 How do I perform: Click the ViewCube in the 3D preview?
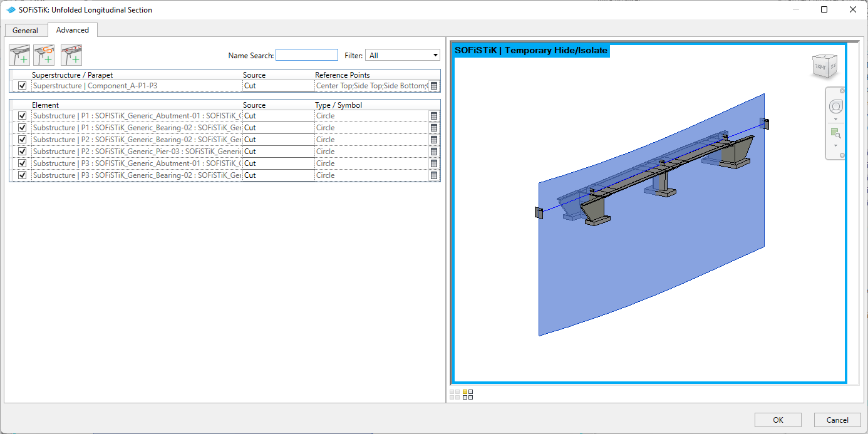[x=824, y=66]
